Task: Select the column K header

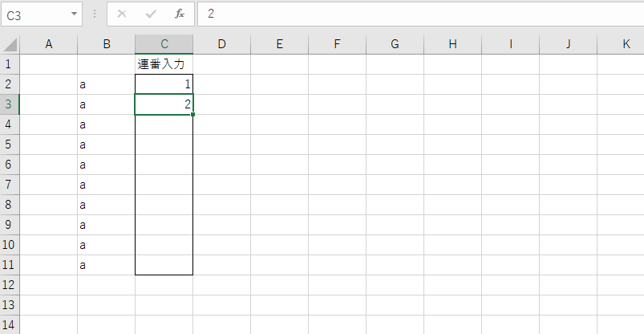Action: (626, 44)
